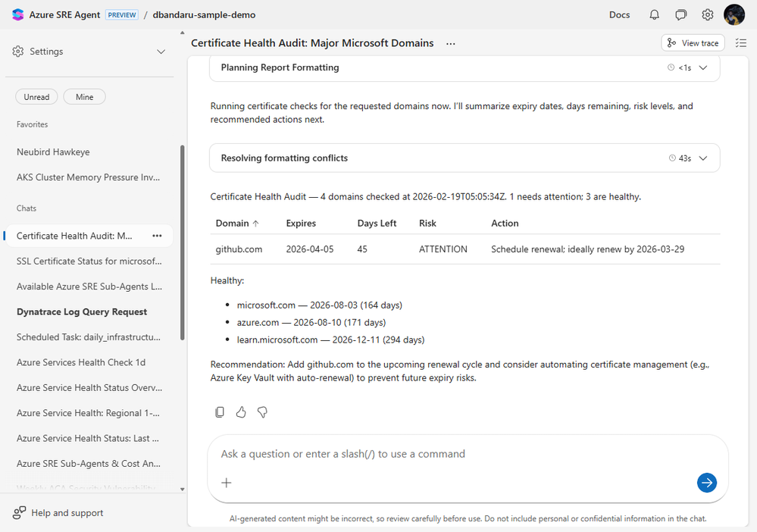Click the Days Left column header
The image size is (757, 532).
[377, 224]
